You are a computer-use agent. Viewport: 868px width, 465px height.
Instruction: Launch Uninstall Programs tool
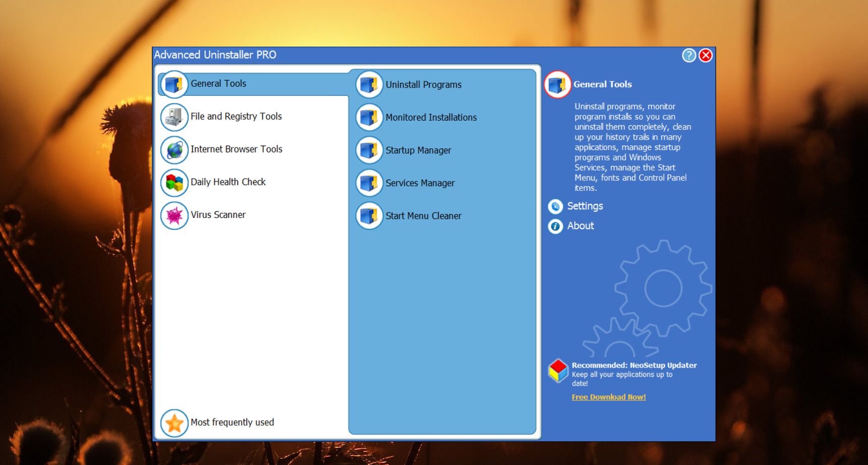423,85
